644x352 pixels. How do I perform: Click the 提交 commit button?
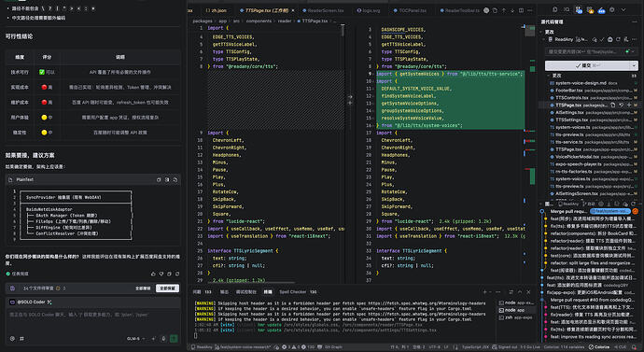pos(587,65)
